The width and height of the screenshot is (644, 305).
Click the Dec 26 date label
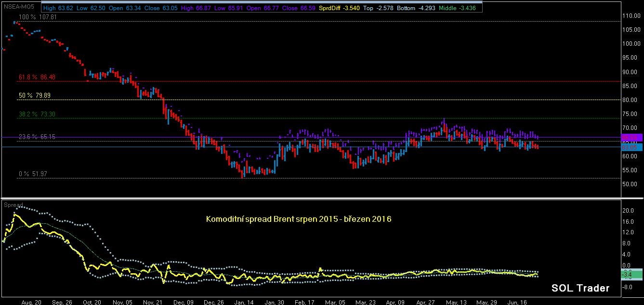pyautogui.click(x=213, y=303)
